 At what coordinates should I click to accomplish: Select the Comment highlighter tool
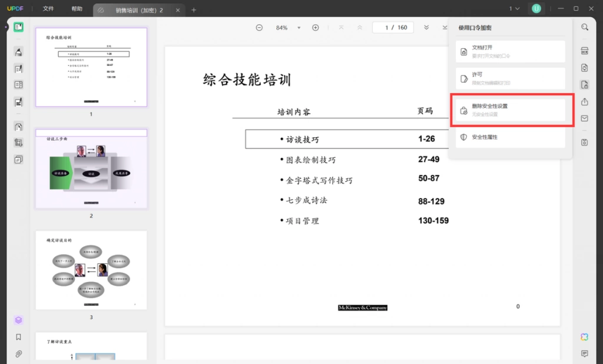click(18, 52)
